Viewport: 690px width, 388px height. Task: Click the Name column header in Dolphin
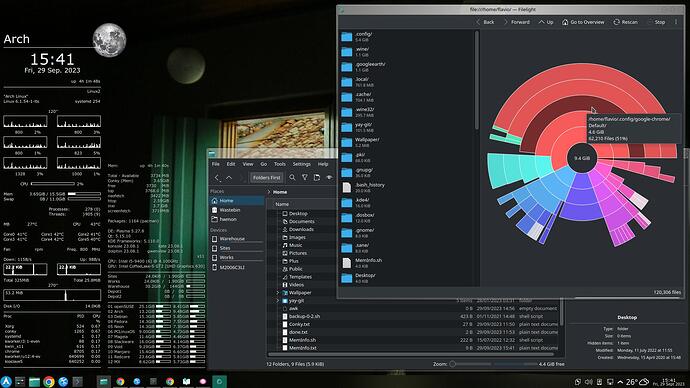coord(282,204)
